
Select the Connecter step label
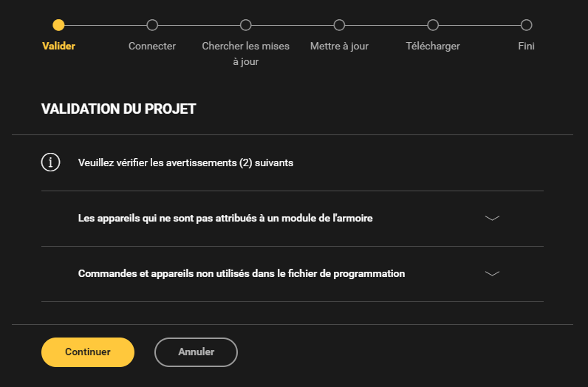pyautogui.click(x=152, y=47)
